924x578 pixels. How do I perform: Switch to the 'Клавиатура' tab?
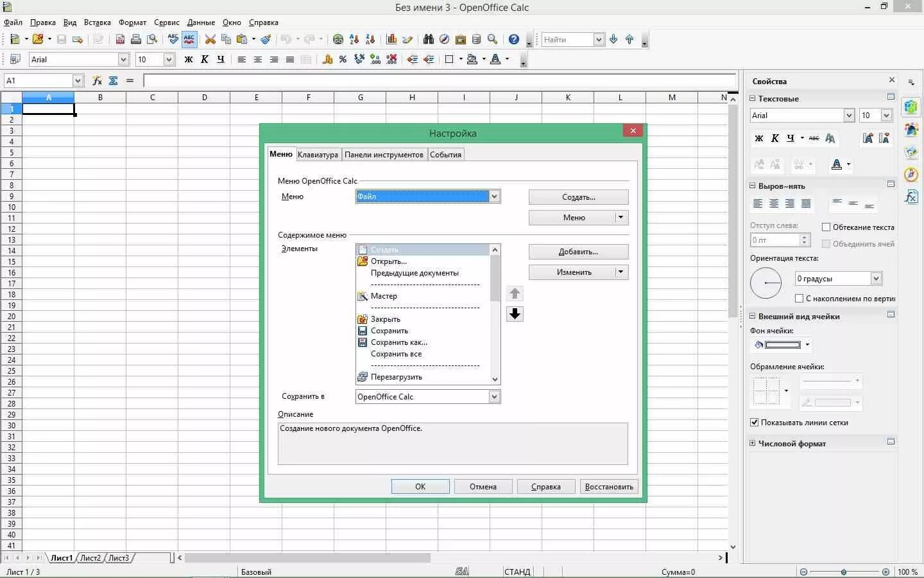click(x=318, y=155)
